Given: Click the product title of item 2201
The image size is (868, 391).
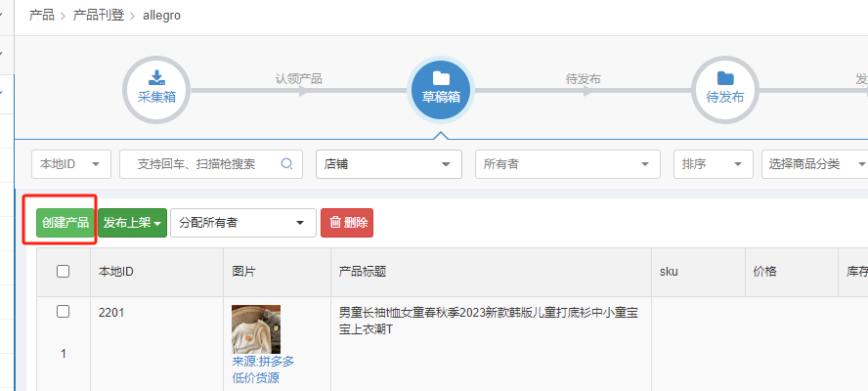Looking at the screenshot, I should coord(489,321).
